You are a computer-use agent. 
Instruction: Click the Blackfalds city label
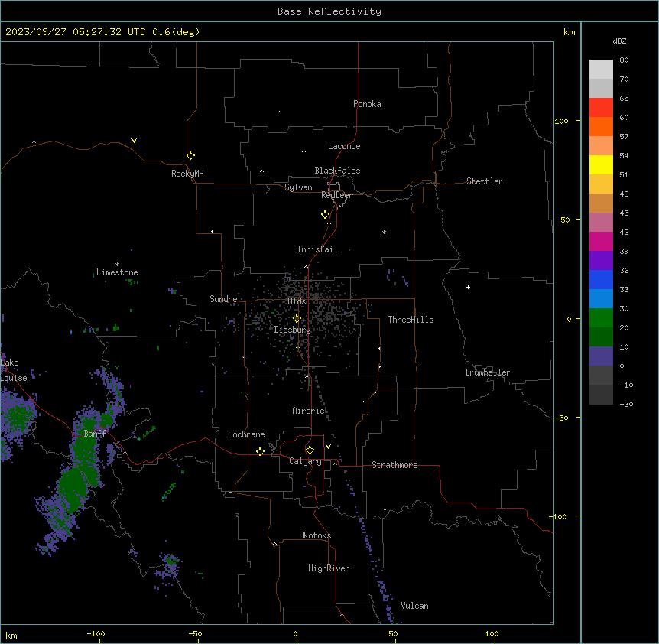[x=337, y=171]
